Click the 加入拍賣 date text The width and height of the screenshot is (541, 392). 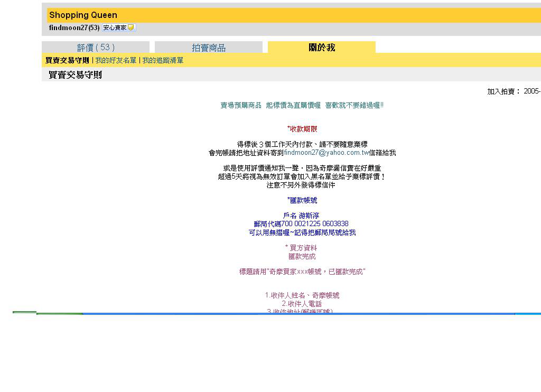(x=514, y=91)
